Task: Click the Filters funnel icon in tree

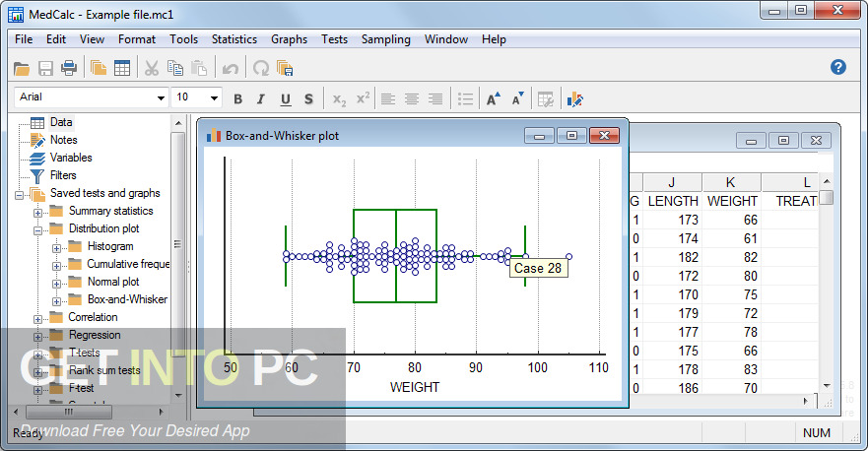Action: pos(37,176)
